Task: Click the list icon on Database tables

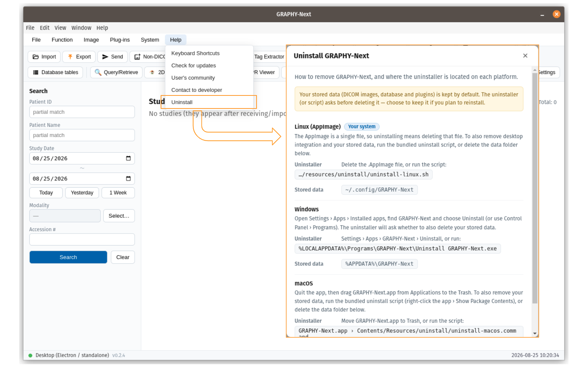Action: coord(36,72)
